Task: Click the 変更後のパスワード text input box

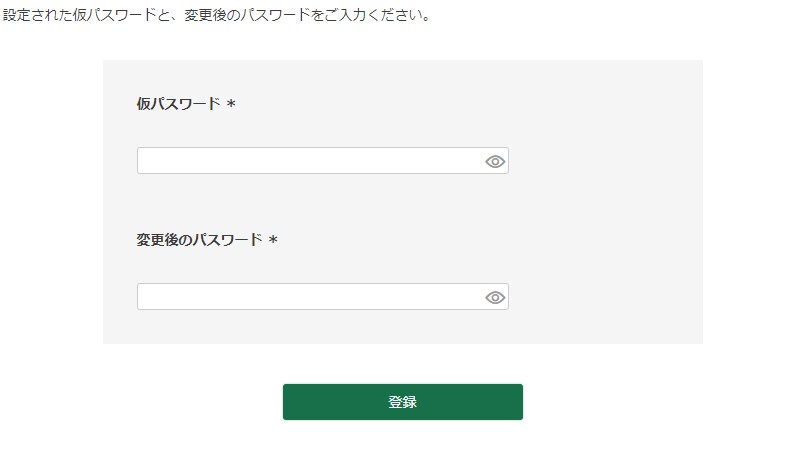Action: [x=310, y=297]
